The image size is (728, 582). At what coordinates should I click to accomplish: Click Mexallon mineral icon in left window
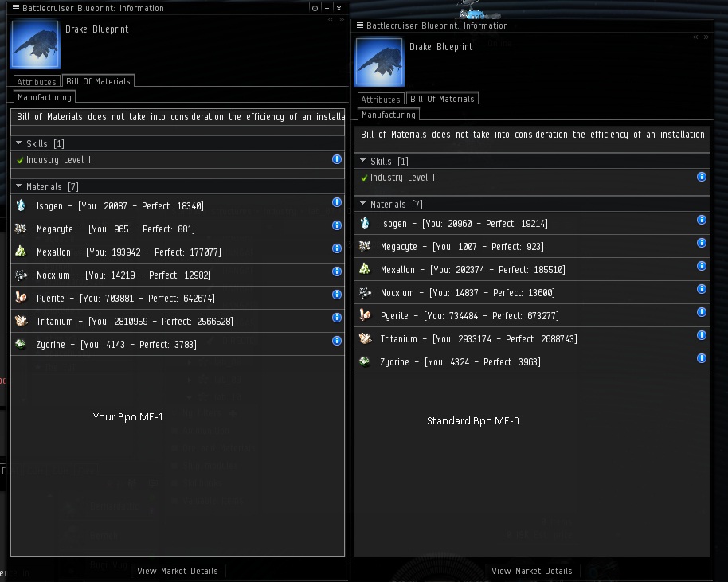tap(21, 252)
